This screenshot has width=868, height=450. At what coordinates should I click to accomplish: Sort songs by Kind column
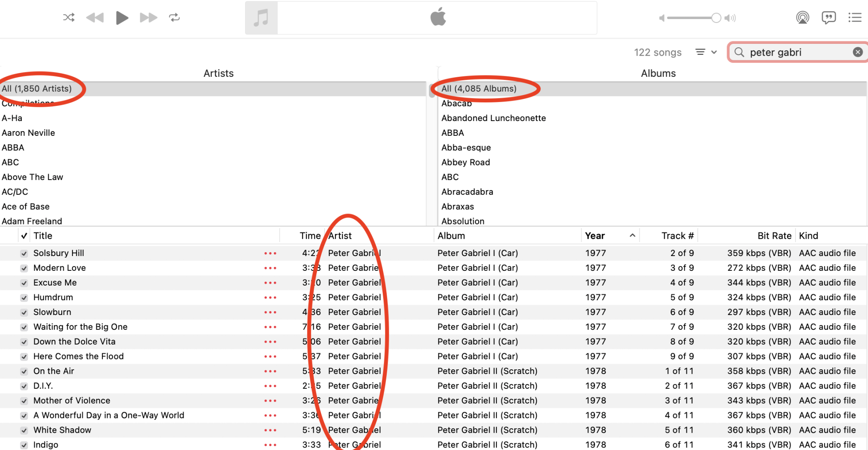832,236
